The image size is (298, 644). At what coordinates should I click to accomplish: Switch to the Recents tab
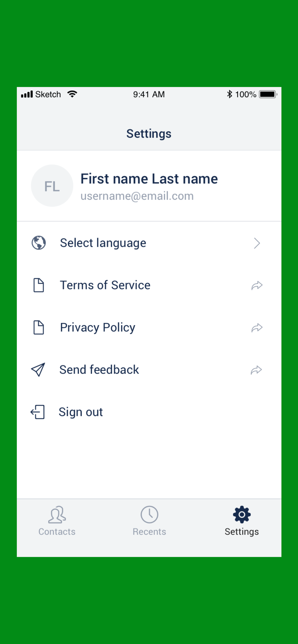click(x=149, y=521)
